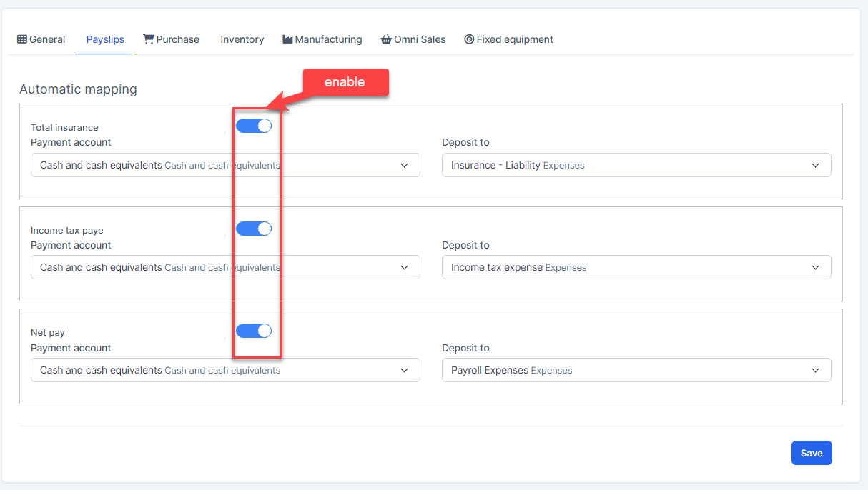Expand Insurance - Liability Deposit to dropdown
Screen dimensions: 868x490
point(636,165)
